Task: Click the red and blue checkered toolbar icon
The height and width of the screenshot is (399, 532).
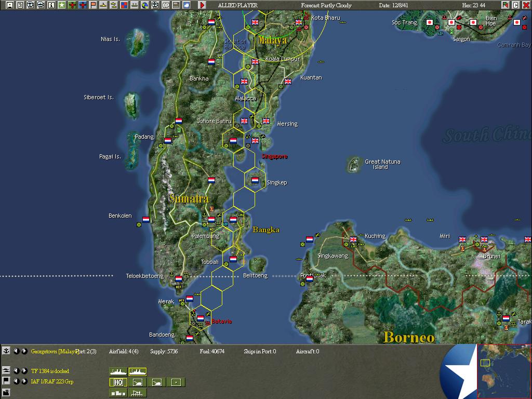Action: pos(124,5)
